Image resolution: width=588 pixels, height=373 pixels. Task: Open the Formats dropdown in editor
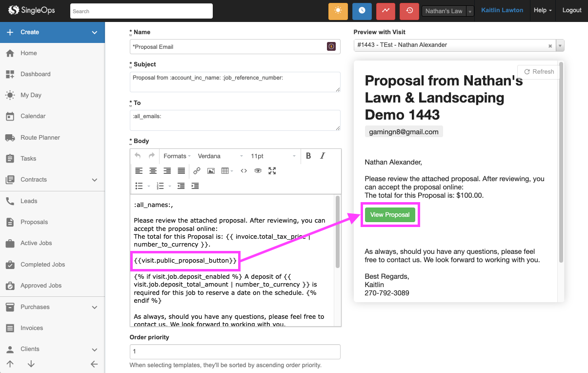pyautogui.click(x=177, y=156)
